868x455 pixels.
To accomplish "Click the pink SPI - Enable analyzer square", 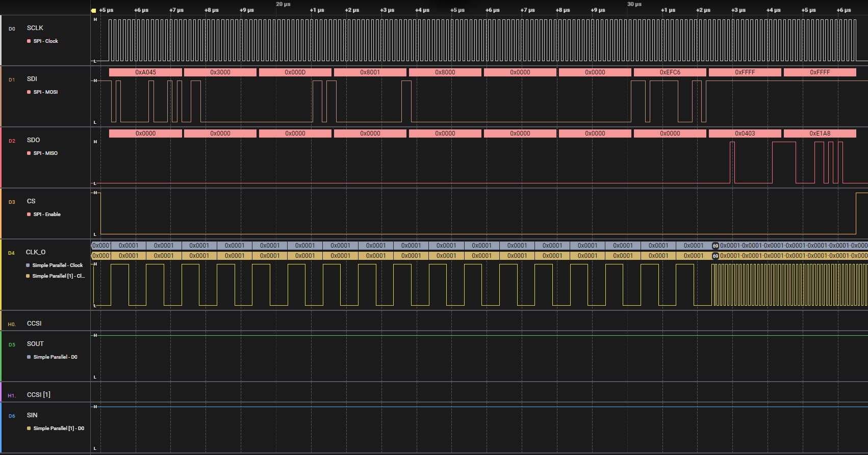I will [x=29, y=215].
